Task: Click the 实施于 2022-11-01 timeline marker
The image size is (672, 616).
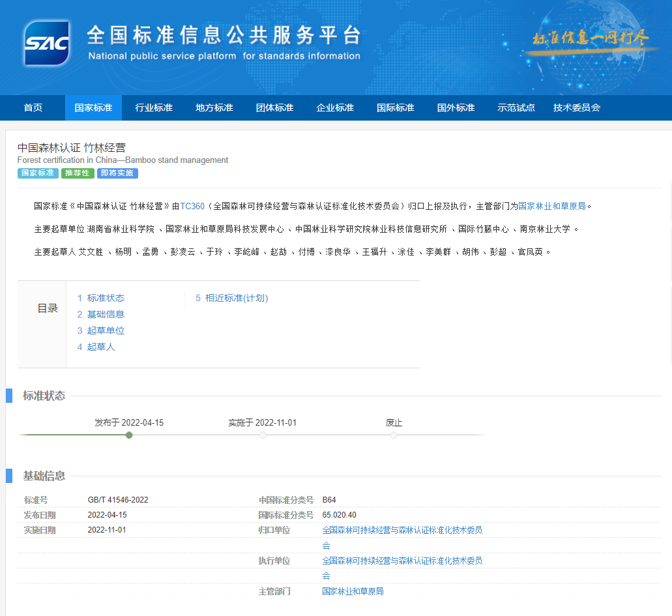Action: (263, 435)
